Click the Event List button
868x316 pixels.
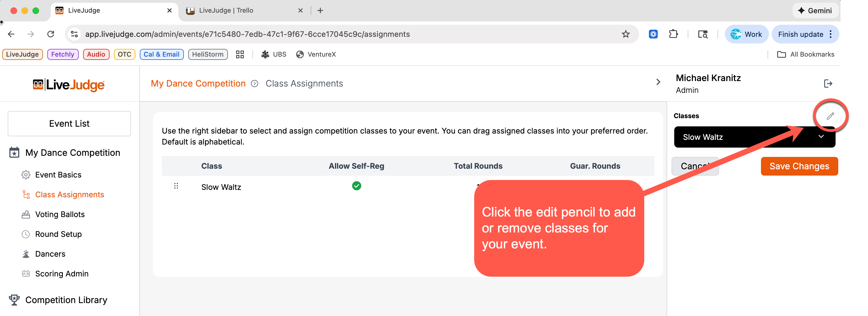pyautogui.click(x=69, y=123)
